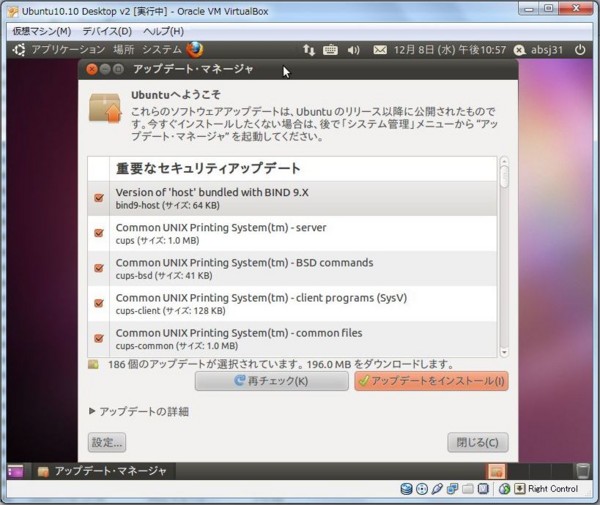Image resolution: width=600 pixels, height=505 pixels.
Task: Click VirtualBox USB status icon
Action: coord(437,489)
